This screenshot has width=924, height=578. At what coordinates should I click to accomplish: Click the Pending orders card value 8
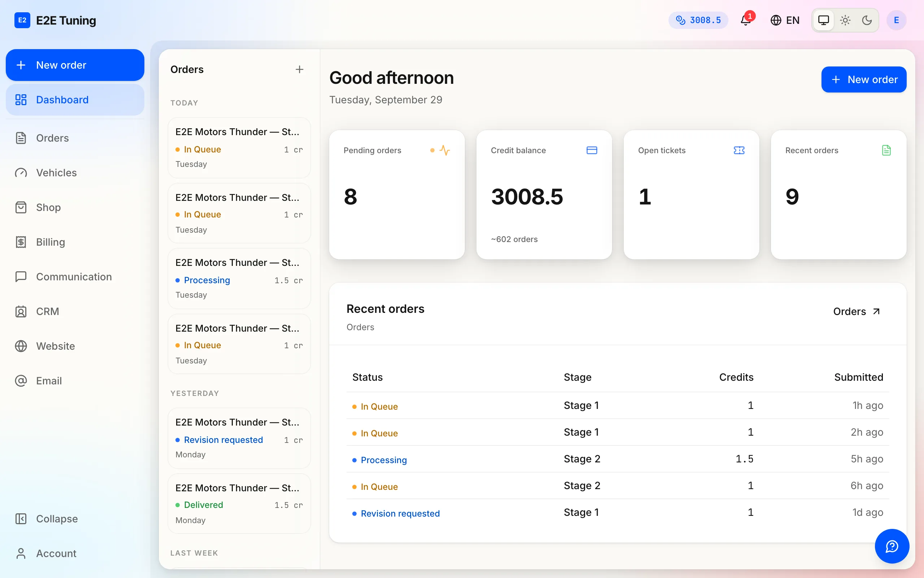(350, 197)
